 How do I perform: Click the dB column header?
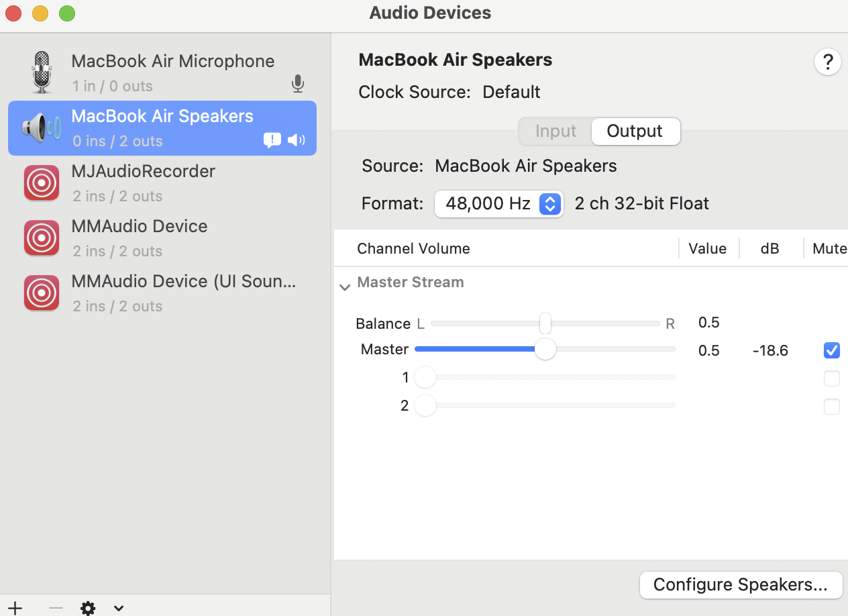point(770,248)
